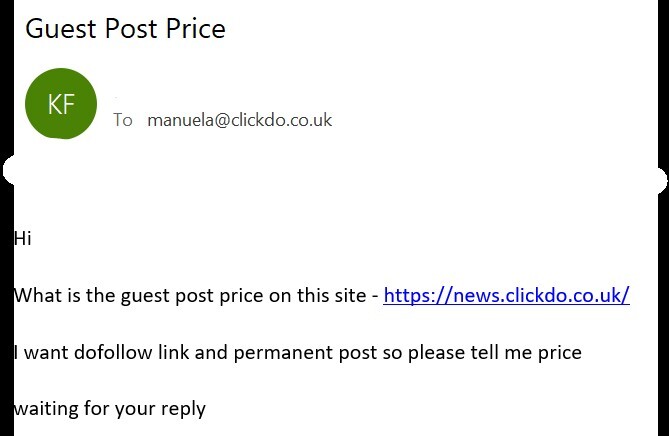Click the word "reply" in last line

(183, 408)
